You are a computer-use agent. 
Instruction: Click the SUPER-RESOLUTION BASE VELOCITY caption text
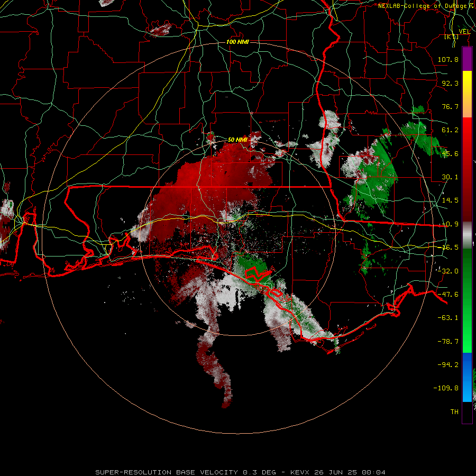(167, 472)
